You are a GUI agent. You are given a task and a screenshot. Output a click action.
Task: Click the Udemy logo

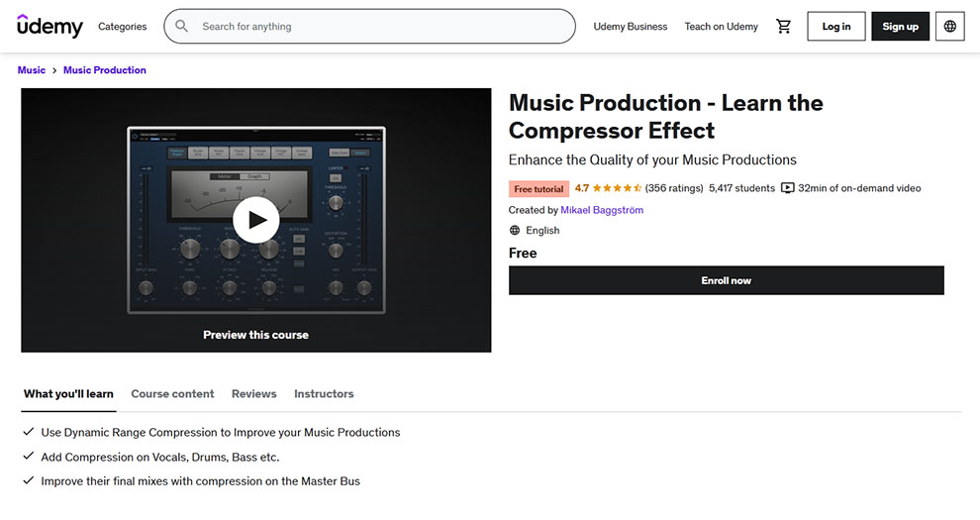tap(49, 27)
